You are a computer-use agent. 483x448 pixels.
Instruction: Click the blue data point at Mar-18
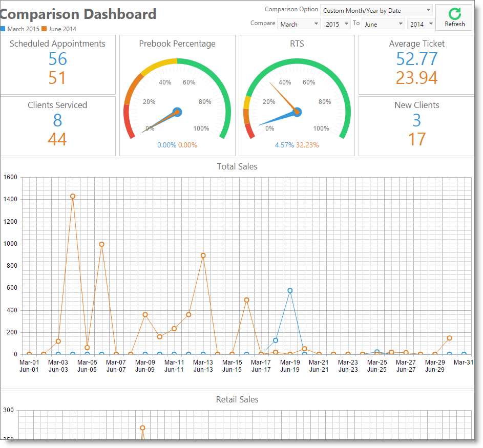tap(276, 340)
